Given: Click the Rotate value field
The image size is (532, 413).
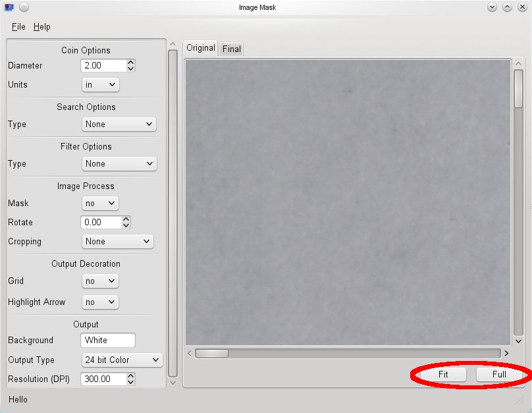Looking at the screenshot, I should tap(101, 222).
